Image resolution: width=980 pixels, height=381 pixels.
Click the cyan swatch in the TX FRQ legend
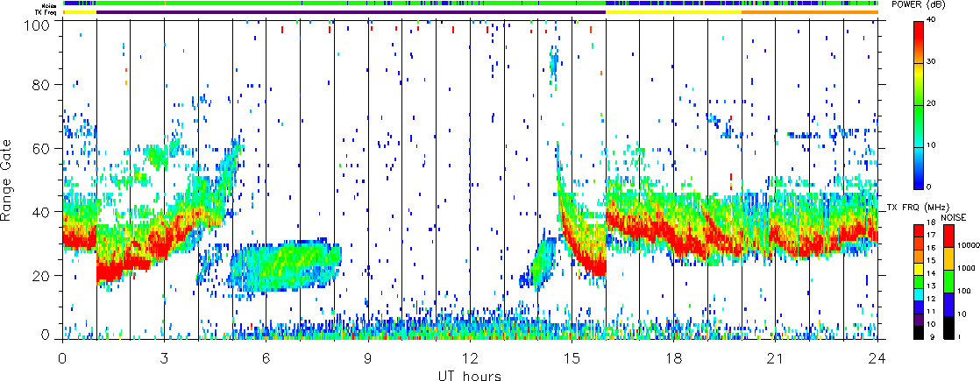click(x=918, y=295)
